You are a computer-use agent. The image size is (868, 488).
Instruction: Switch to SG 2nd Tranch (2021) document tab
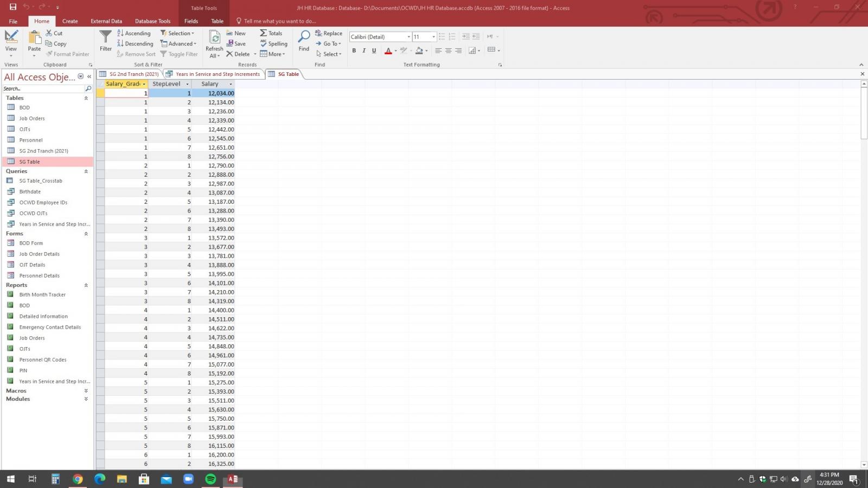pyautogui.click(x=129, y=74)
